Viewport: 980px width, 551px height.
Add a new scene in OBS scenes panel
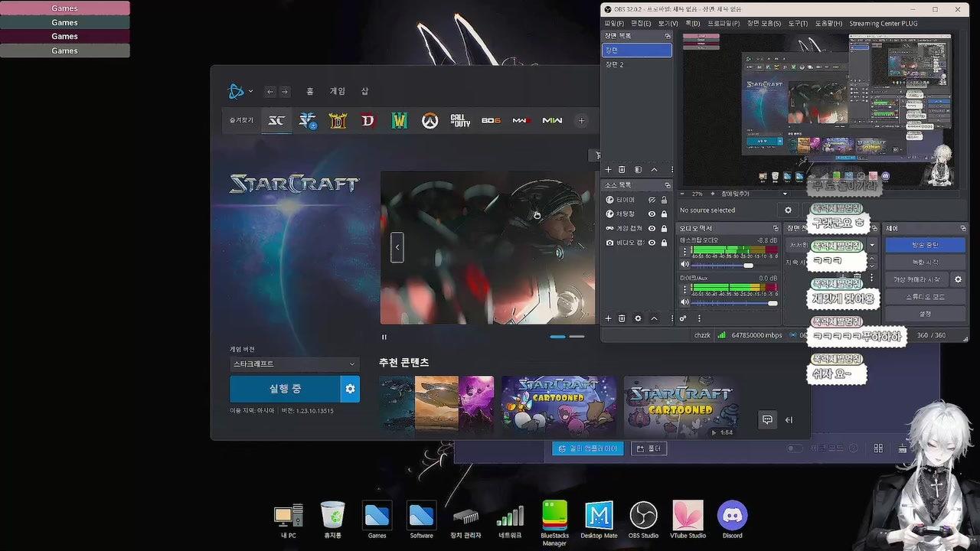pos(609,170)
